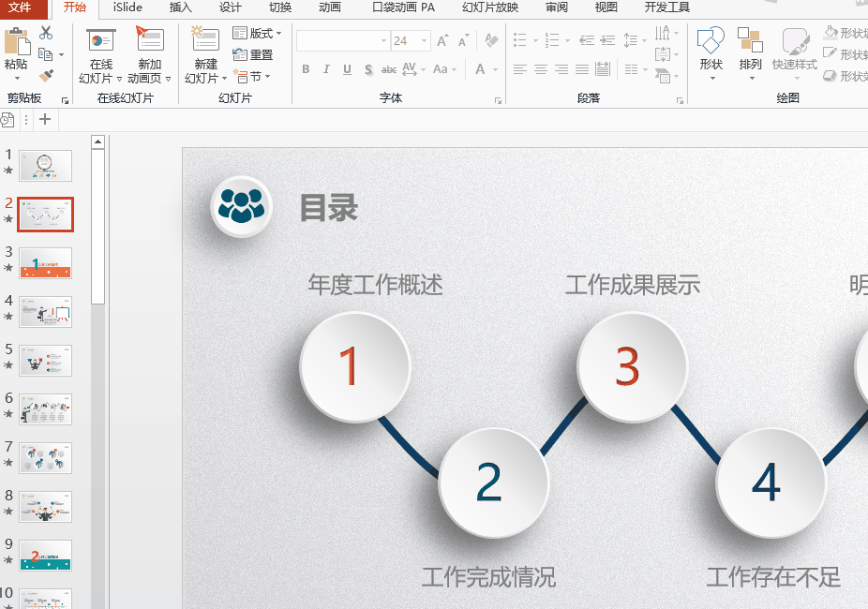868x609 pixels.
Task: Click the 重置 (Reset) slide icon
Action: pyautogui.click(x=252, y=55)
